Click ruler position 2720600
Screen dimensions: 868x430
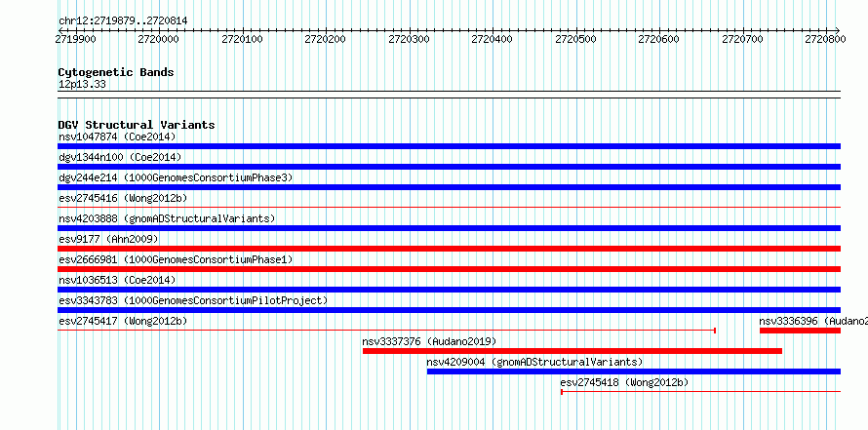(x=658, y=39)
